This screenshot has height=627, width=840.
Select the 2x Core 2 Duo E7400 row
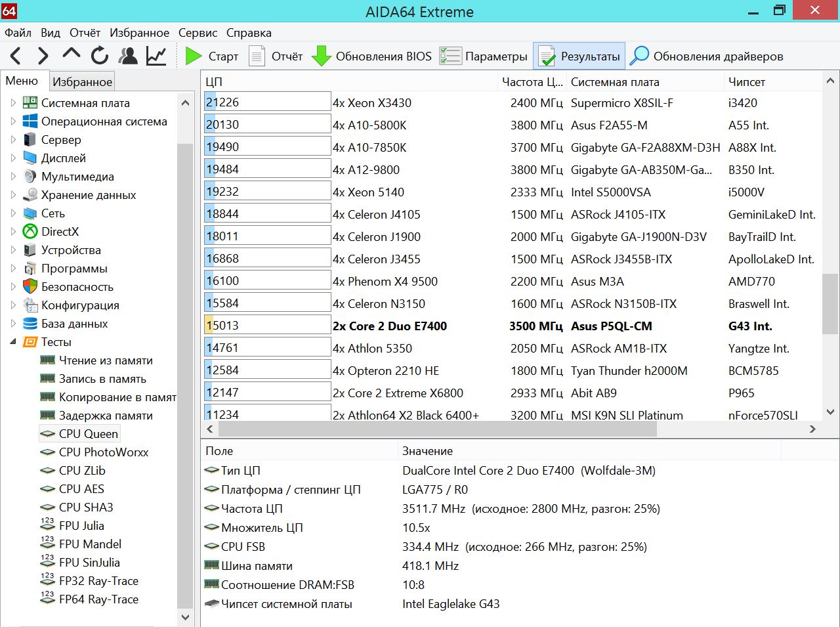pos(512,326)
